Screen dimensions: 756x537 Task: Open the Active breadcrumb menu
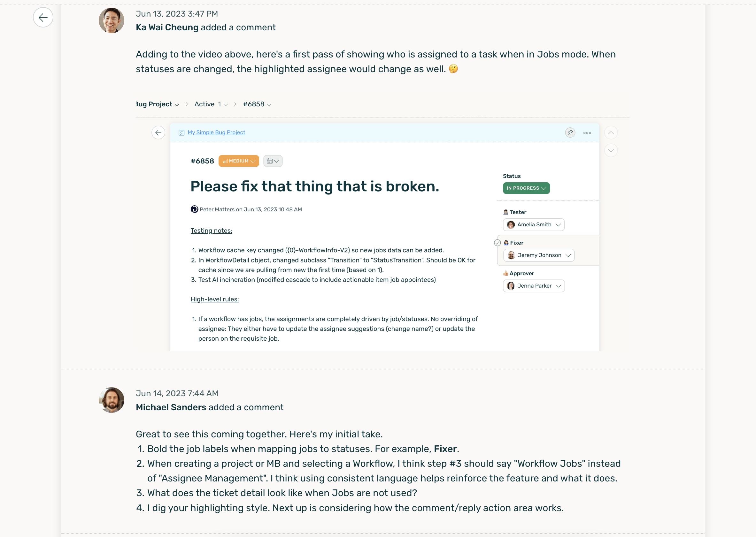pos(211,104)
